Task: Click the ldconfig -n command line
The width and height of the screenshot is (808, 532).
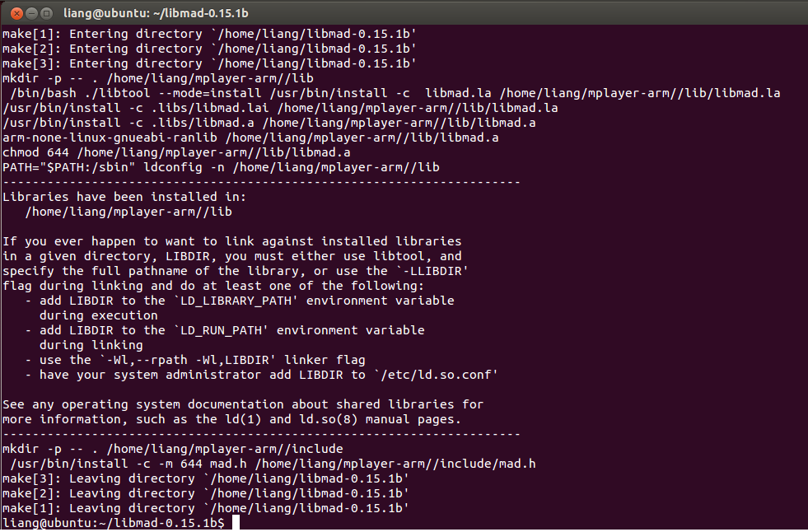Action: [221, 167]
